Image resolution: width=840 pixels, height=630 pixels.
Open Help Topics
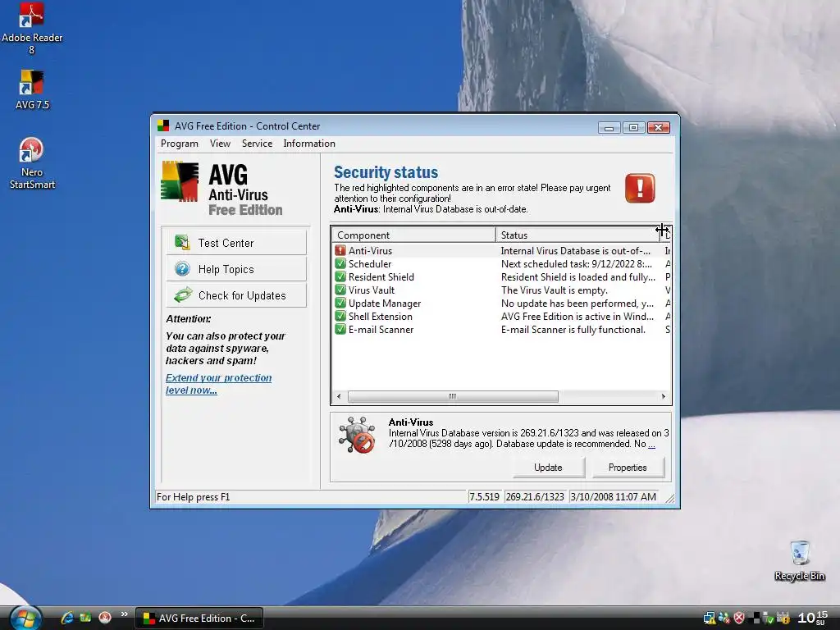pyautogui.click(x=236, y=269)
